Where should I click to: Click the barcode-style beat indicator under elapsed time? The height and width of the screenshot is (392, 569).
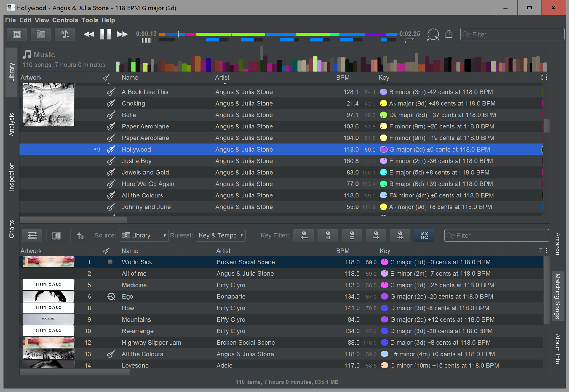(x=146, y=41)
